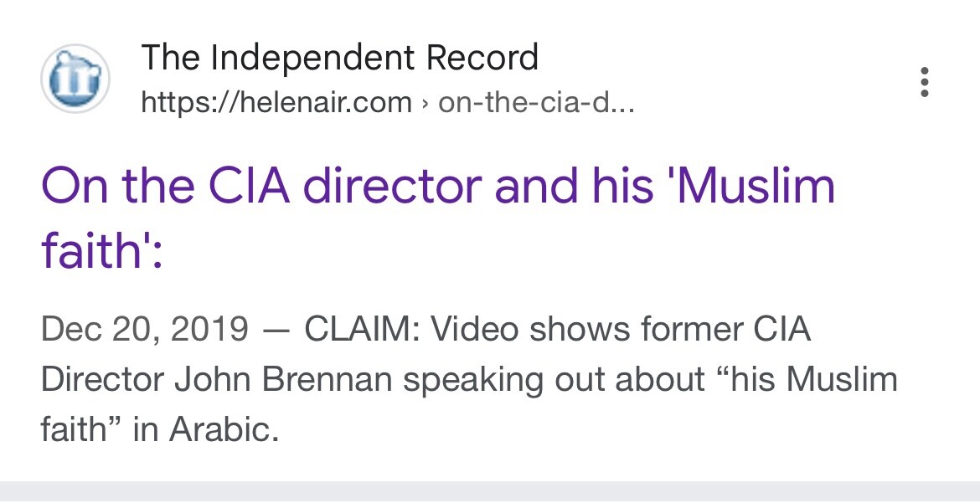980x503 pixels.
Task: Click "The Independent Record" site name
Action: tap(339, 59)
